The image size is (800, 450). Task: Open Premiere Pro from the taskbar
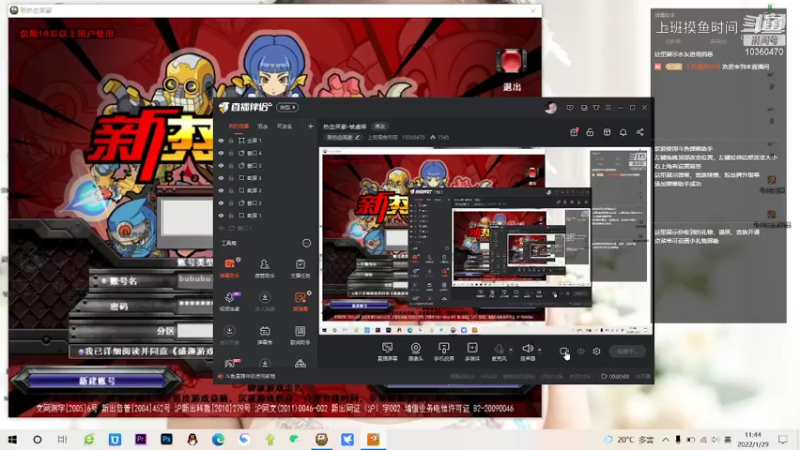141,439
